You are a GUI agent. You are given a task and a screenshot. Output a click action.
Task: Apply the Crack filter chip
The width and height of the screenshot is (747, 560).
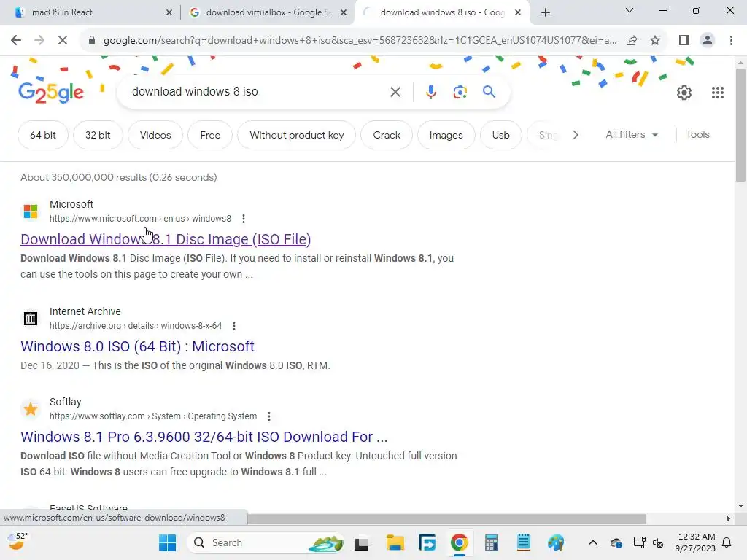(x=387, y=135)
